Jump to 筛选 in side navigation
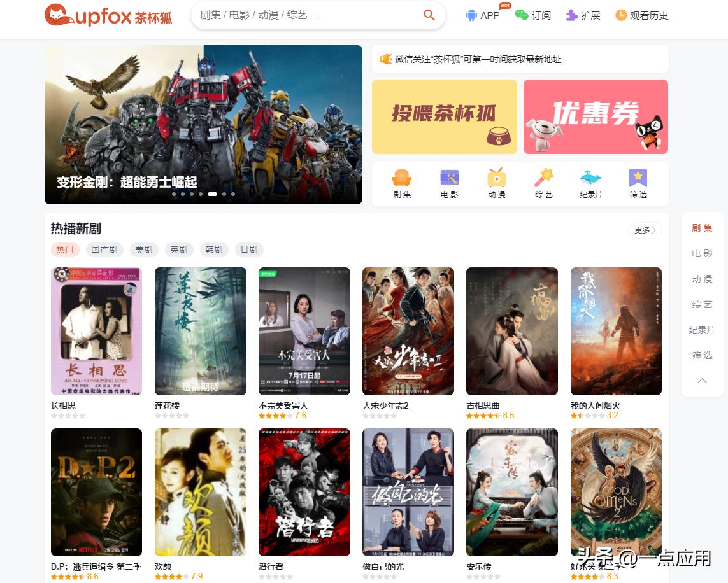 click(x=702, y=355)
